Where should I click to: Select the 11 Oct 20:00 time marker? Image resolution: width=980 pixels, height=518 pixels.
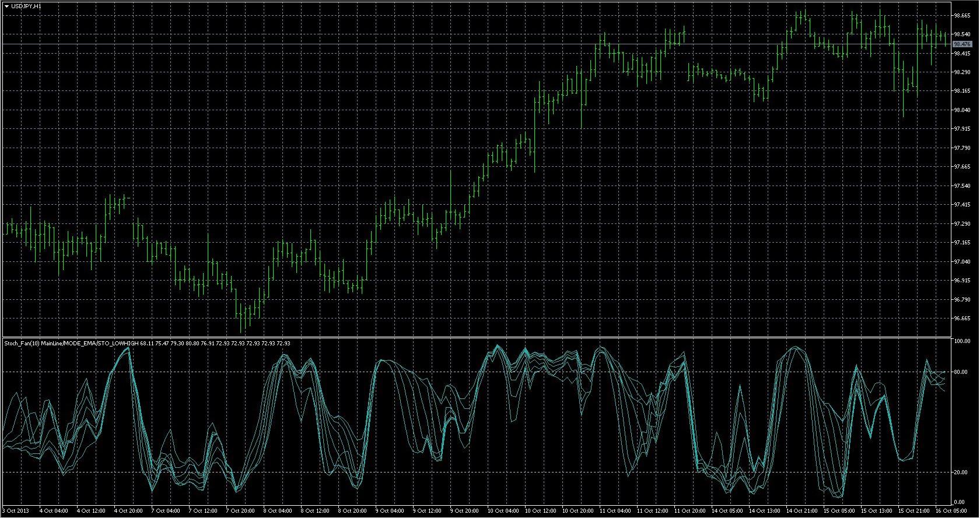[689, 510]
